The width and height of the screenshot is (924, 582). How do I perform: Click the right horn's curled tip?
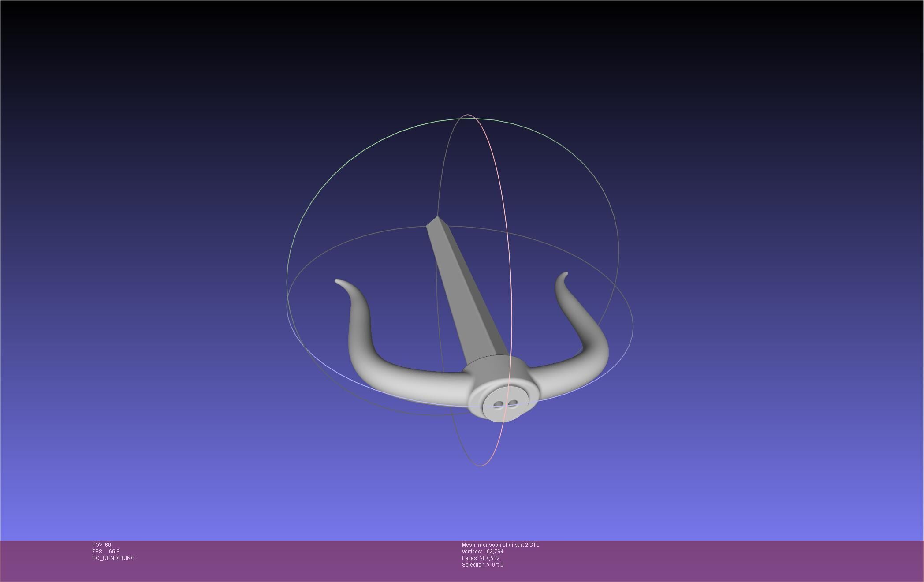coord(566,275)
